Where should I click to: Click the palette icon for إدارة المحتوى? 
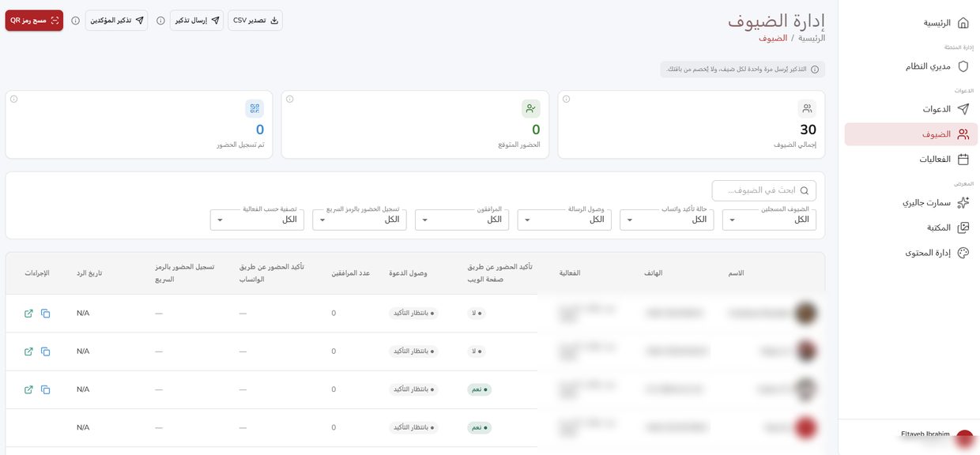(963, 253)
